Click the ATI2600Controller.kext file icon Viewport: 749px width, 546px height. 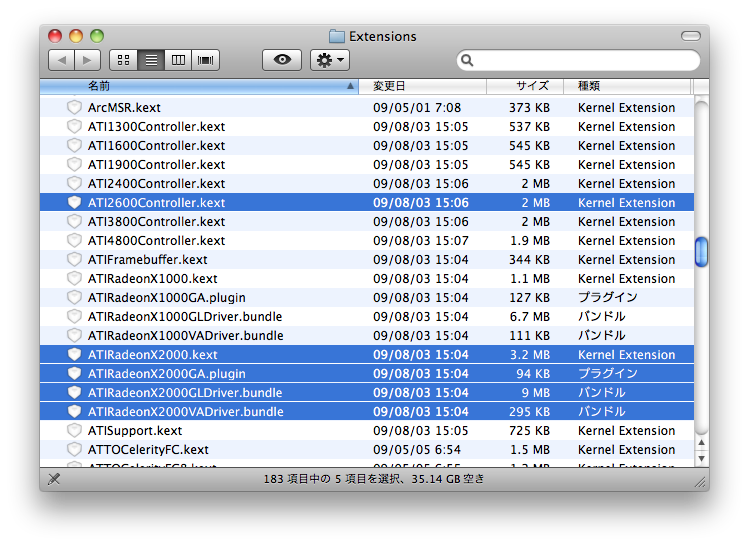74,203
